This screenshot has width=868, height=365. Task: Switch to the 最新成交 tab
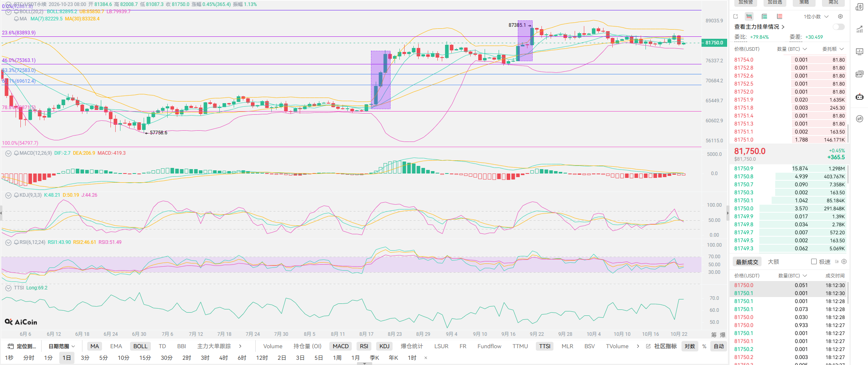coord(747,262)
